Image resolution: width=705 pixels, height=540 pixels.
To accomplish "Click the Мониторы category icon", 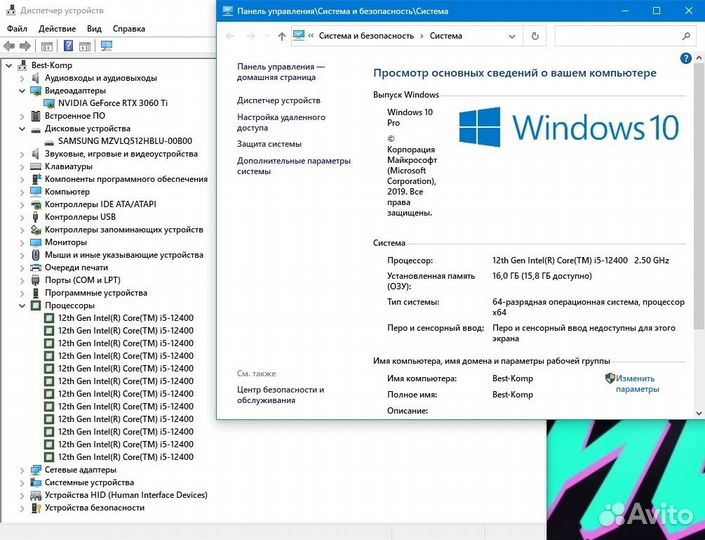I will pos(36,242).
